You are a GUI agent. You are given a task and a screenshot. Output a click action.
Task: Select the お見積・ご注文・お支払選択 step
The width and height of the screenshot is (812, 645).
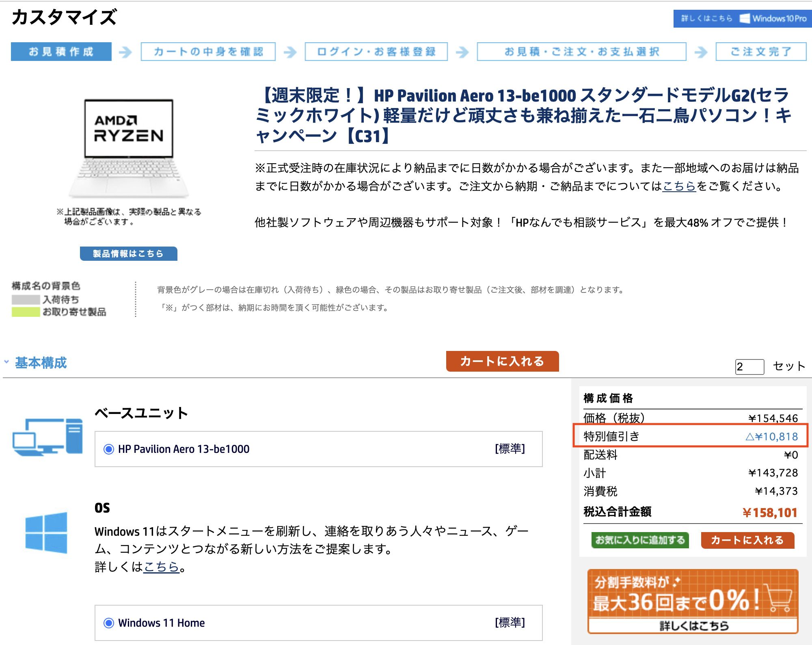582,52
